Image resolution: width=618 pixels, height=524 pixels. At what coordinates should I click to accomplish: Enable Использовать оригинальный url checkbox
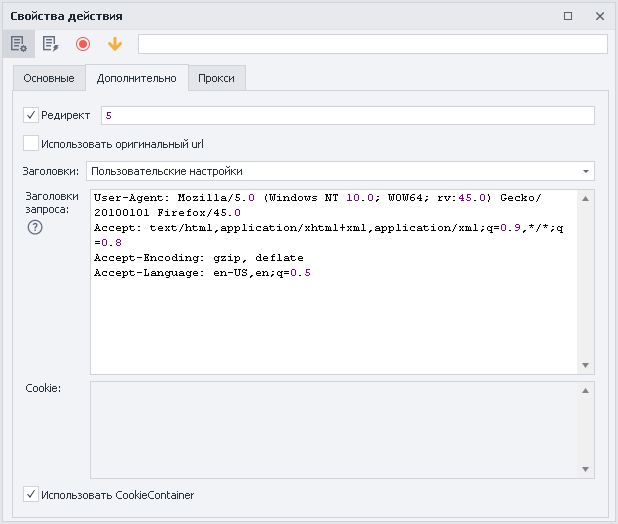tap(31, 143)
